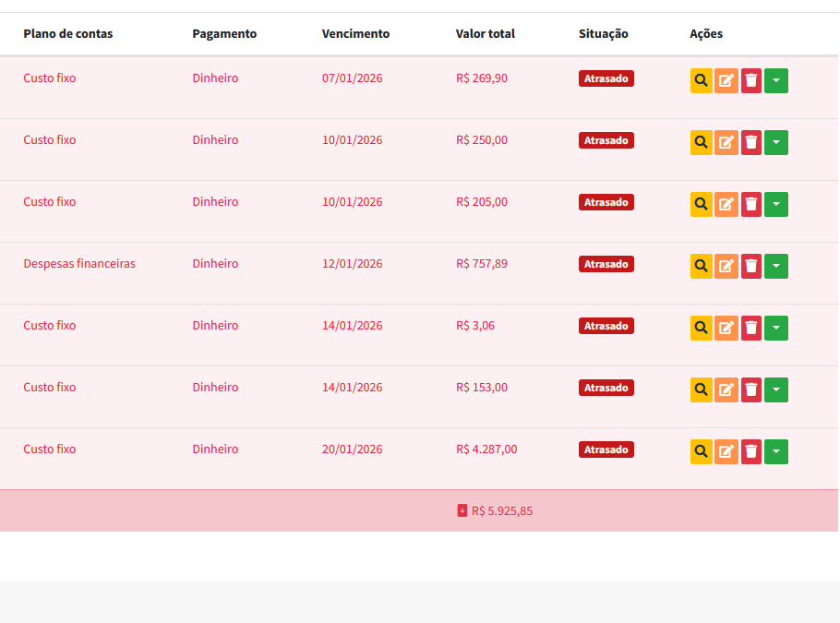The image size is (840, 623).
Task: Click the edit icon for R$ 3,06 row
Action: (726, 329)
